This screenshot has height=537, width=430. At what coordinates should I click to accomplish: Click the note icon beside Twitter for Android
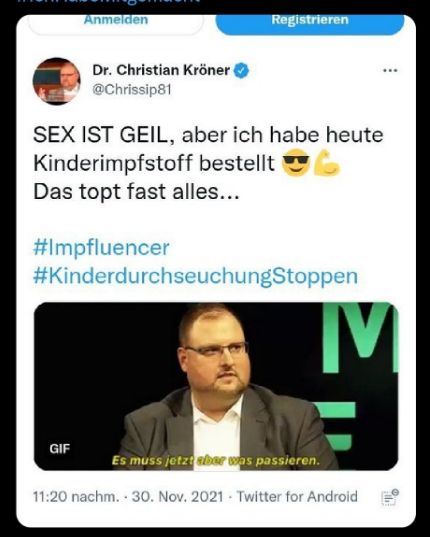pyautogui.click(x=390, y=497)
